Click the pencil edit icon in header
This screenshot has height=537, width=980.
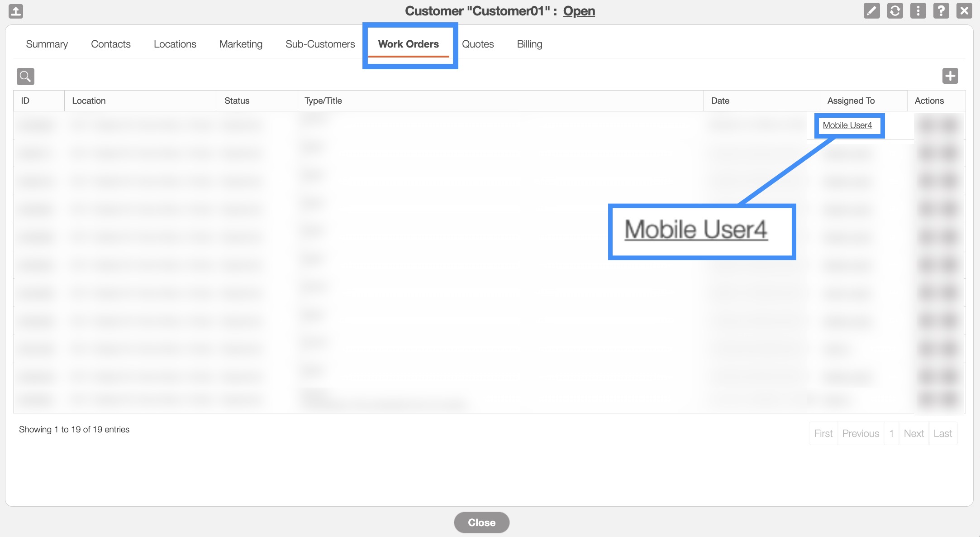click(871, 10)
